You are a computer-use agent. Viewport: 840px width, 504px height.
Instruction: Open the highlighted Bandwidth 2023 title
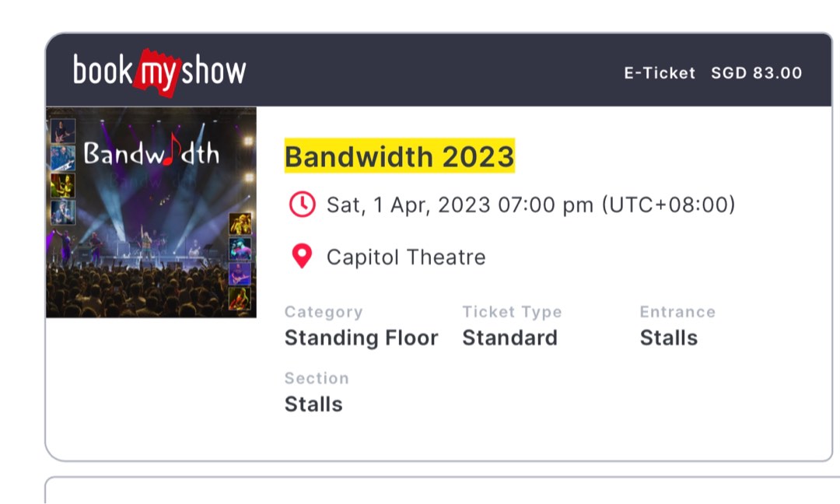(399, 156)
